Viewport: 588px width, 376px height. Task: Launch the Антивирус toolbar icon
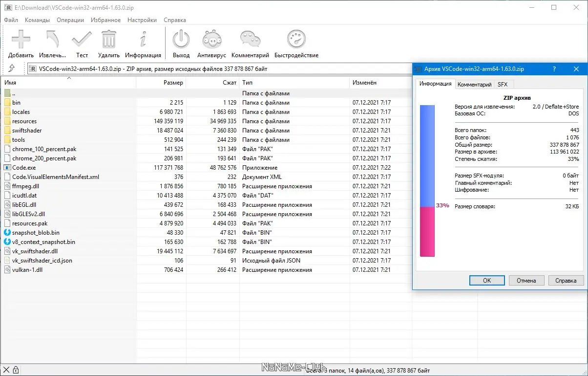click(x=211, y=39)
